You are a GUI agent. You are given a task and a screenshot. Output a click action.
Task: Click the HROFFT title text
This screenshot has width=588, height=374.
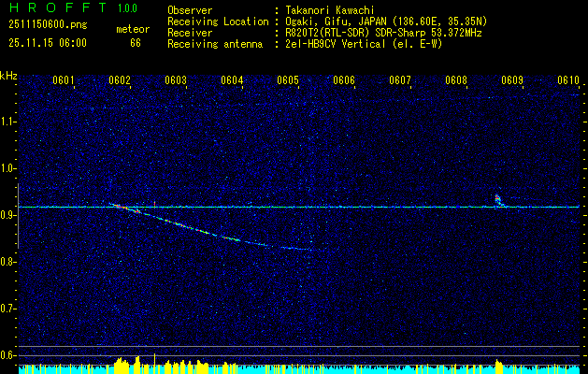pyautogui.click(x=58, y=7)
